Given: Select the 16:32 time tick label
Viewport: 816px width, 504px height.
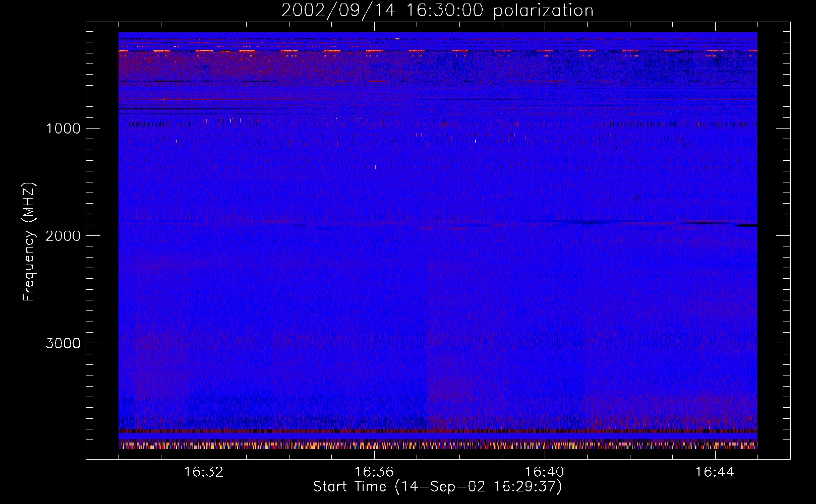Looking at the screenshot, I should [204, 472].
